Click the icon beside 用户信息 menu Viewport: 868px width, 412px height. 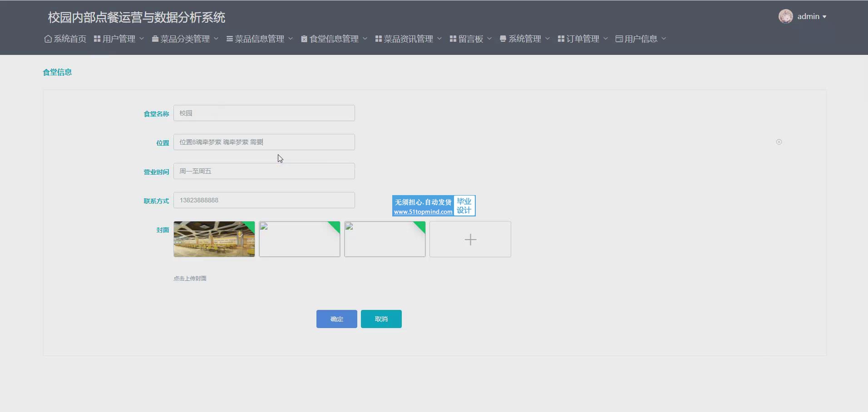coord(619,39)
